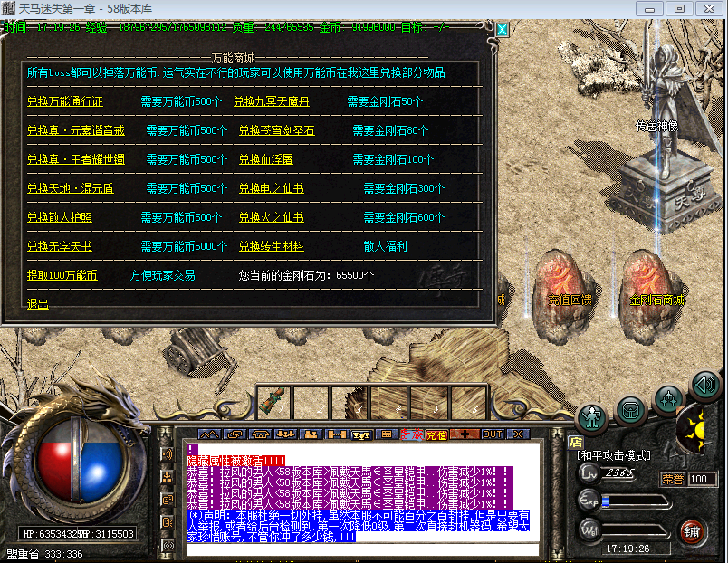Select 兑换火之仙书 link
The height and width of the screenshot is (563, 728).
pos(271,216)
